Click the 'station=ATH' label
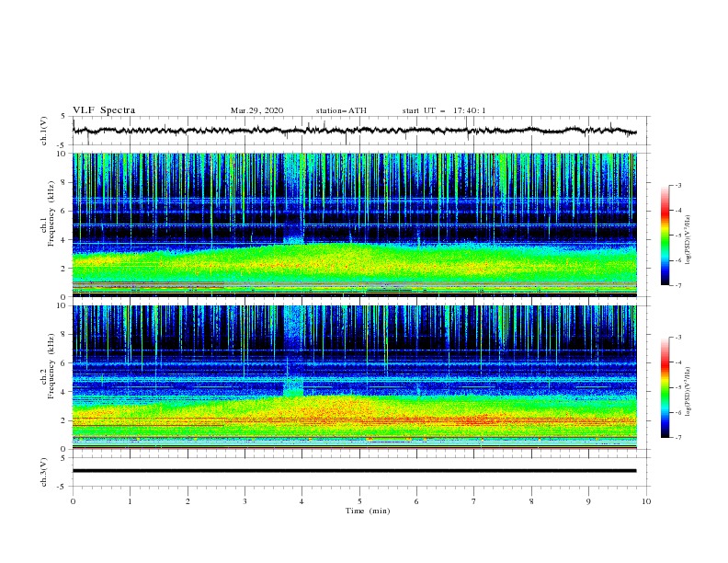Image resolution: width=728 pixels, height=563 pixels. click(341, 110)
